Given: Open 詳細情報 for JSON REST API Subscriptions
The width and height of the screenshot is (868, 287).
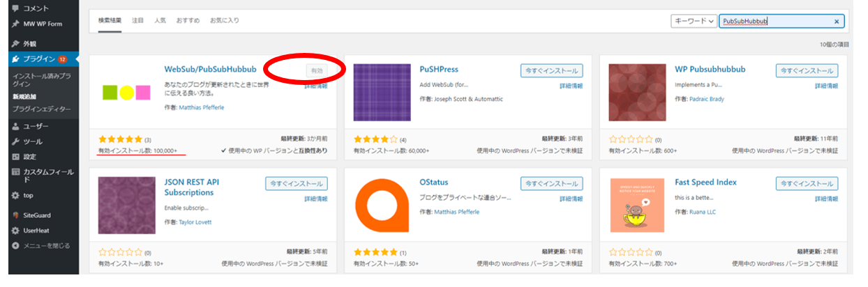Looking at the screenshot, I should click(316, 199).
